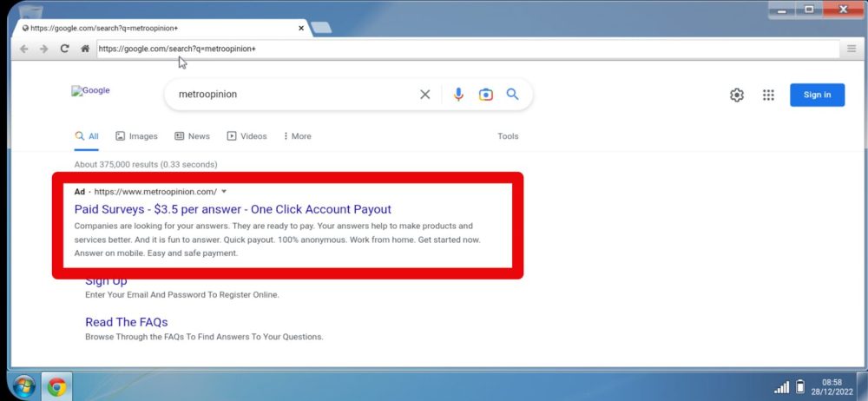Go back with the browser back arrow
Screen dimensions: 868x401
click(x=23, y=49)
